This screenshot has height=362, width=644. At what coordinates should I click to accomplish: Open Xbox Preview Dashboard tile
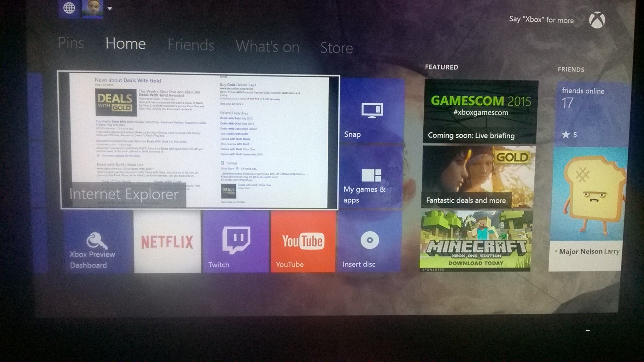tap(98, 242)
